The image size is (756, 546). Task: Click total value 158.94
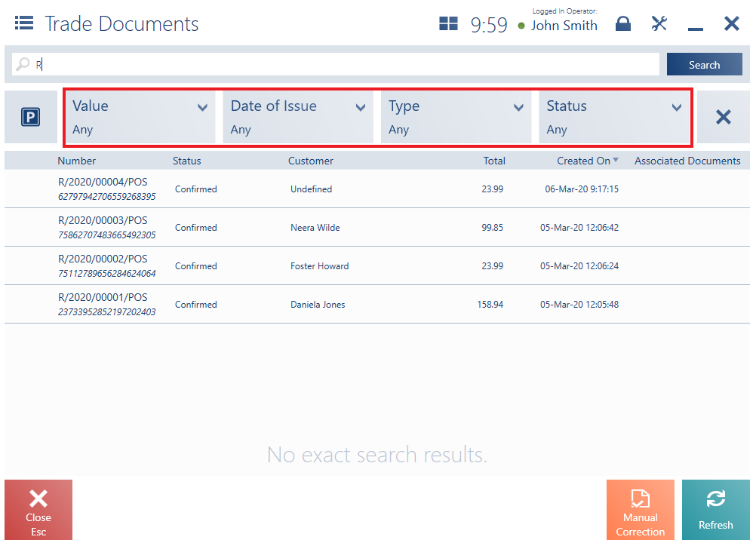(490, 305)
